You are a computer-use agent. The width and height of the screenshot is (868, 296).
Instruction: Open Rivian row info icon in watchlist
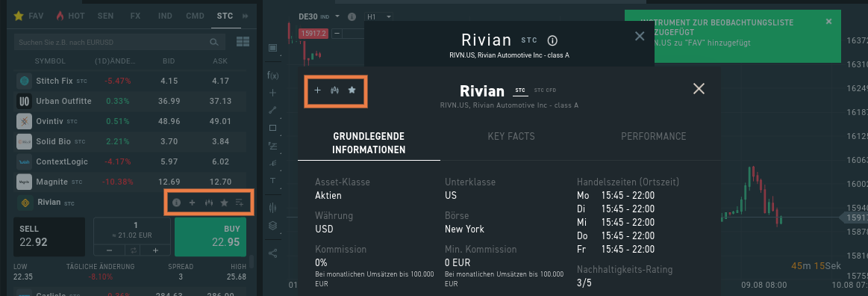point(176,203)
